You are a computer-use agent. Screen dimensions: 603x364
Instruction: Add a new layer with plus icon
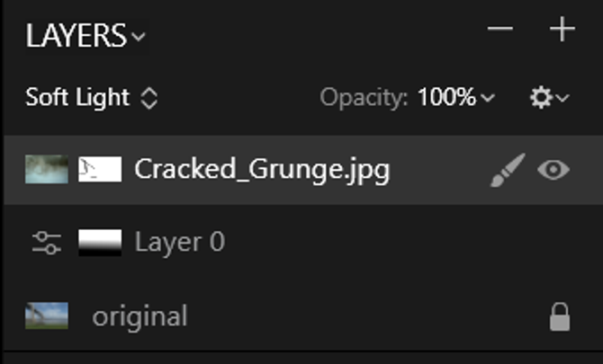tap(562, 29)
